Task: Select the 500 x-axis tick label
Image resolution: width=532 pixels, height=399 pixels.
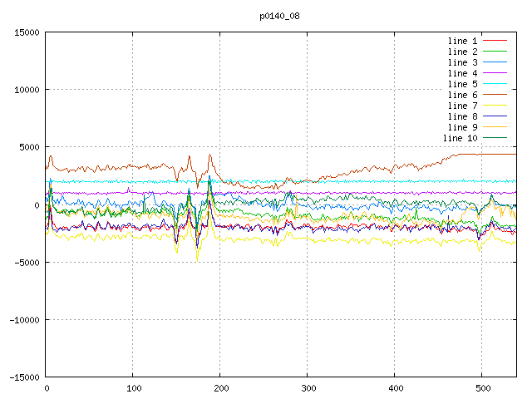Action: click(481, 388)
